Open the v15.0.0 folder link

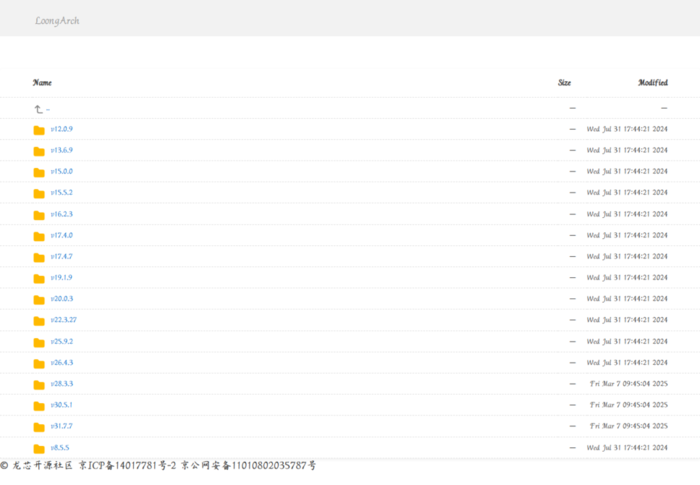pos(62,171)
